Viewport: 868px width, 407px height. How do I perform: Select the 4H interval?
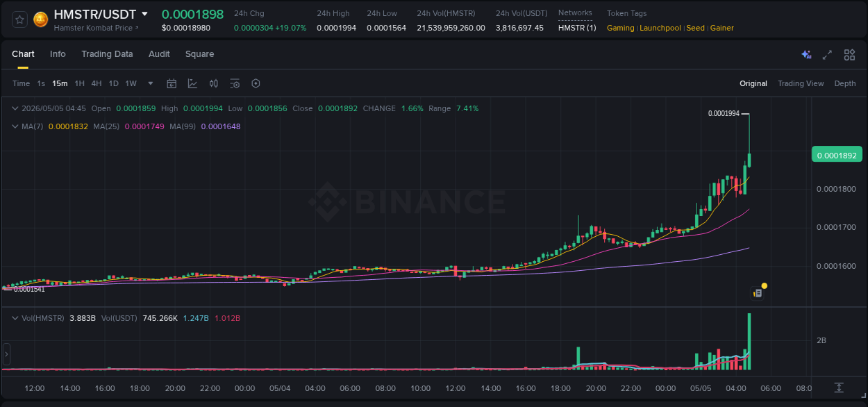[x=96, y=83]
